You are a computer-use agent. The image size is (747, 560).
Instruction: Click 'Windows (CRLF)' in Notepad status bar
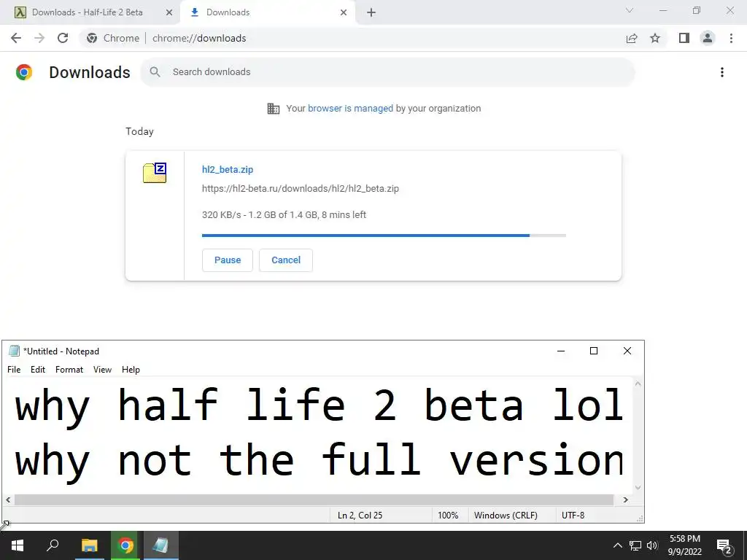(506, 516)
